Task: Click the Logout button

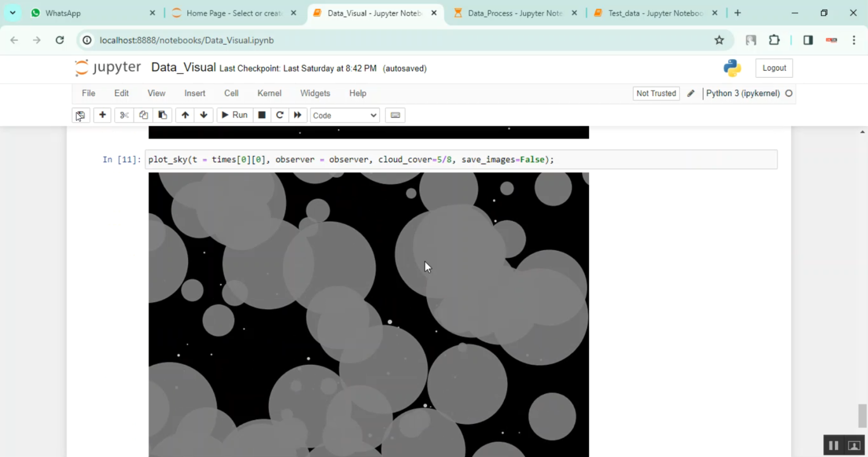Action: coord(774,68)
